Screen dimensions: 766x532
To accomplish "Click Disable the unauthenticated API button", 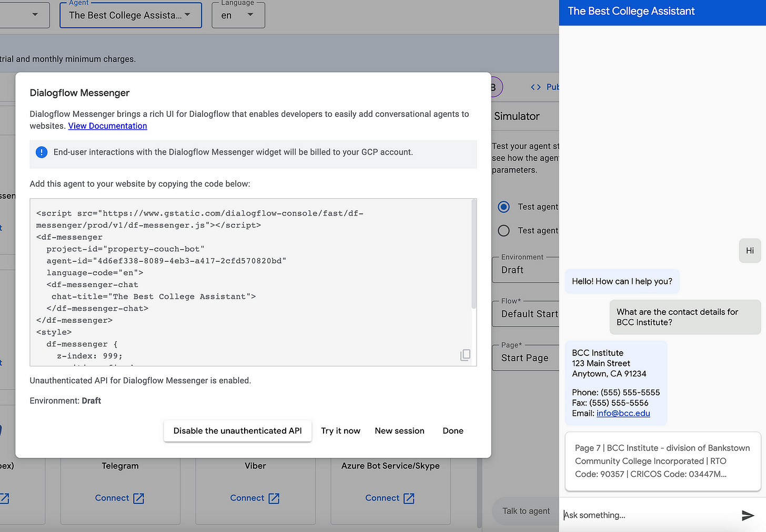I will pyautogui.click(x=238, y=431).
